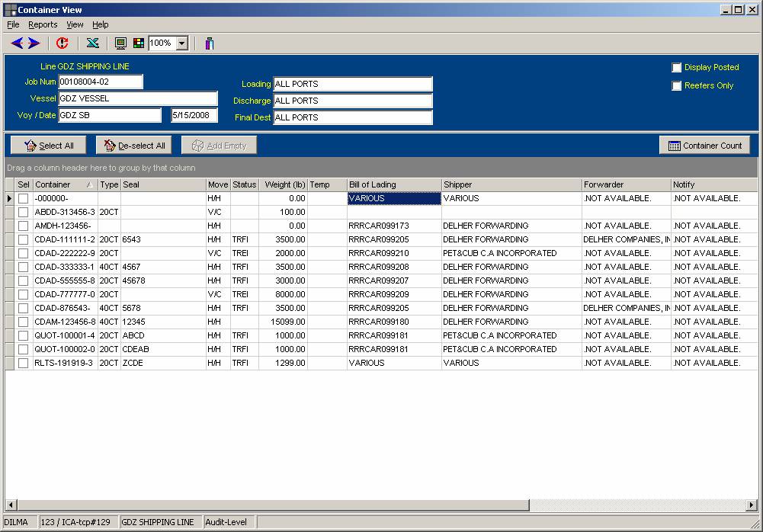Click the blue forward arrow icon
This screenshot has width=763, height=532.
click(x=34, y=43)
